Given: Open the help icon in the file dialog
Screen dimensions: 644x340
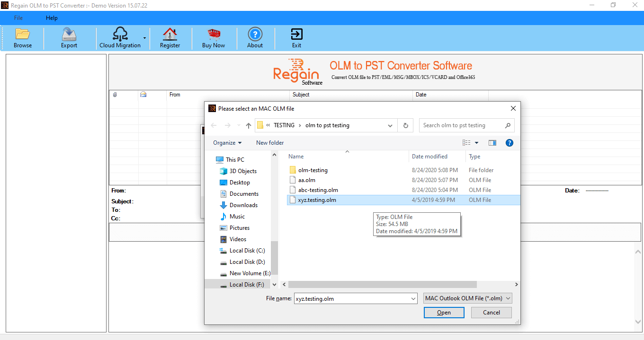Looking at the screenshot, I should click(509, 142).
